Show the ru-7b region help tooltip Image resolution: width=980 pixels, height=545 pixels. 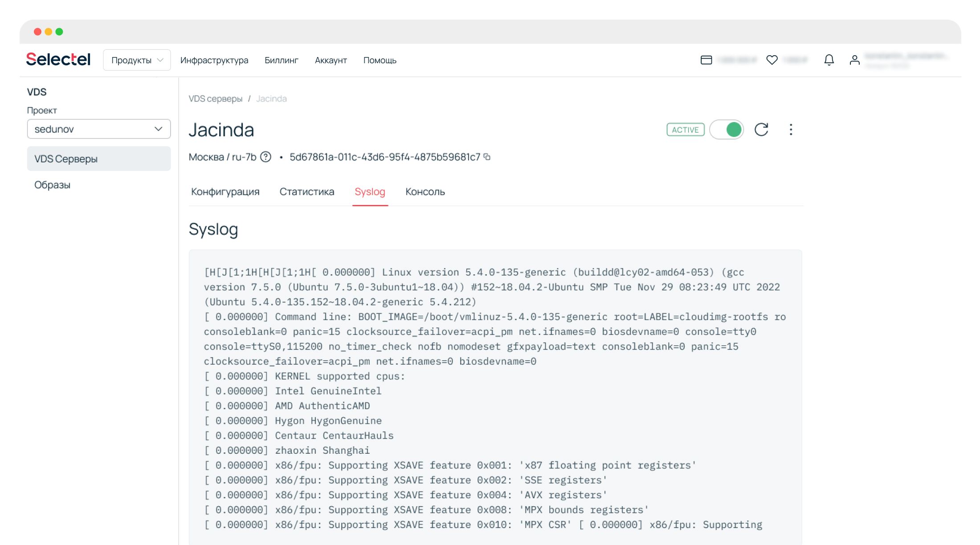tap(265, 157)
